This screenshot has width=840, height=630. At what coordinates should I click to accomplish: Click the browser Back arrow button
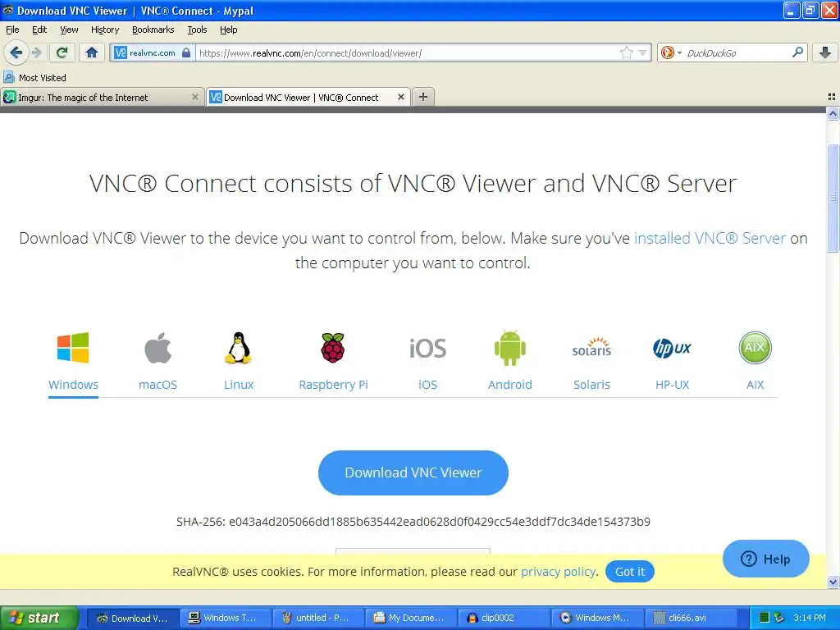coord(16,52)
